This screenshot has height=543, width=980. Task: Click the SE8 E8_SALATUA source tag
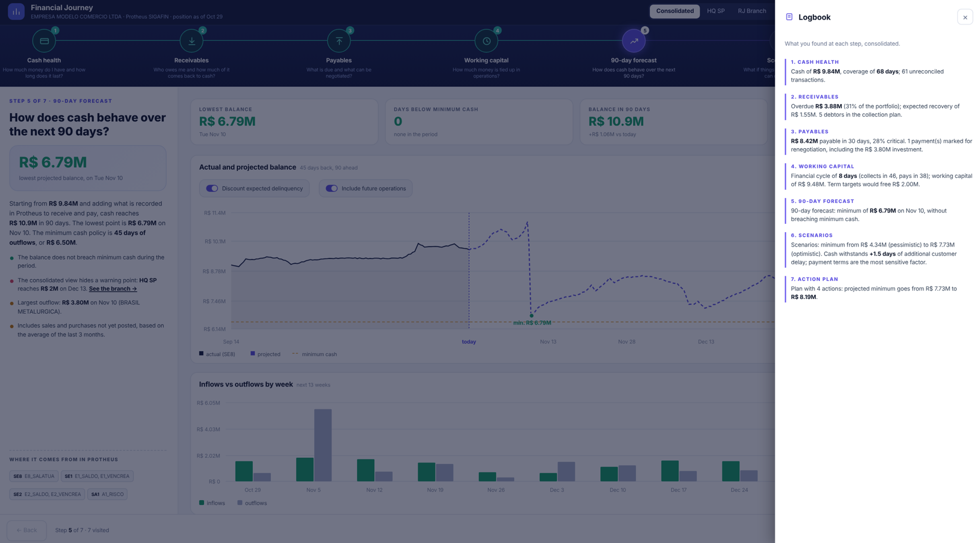tap(34, 476)
